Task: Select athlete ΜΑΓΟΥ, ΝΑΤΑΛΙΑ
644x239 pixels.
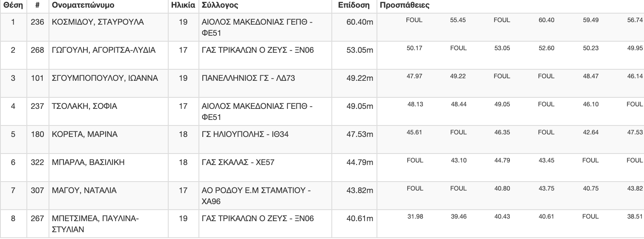Action: click(84, 191)
